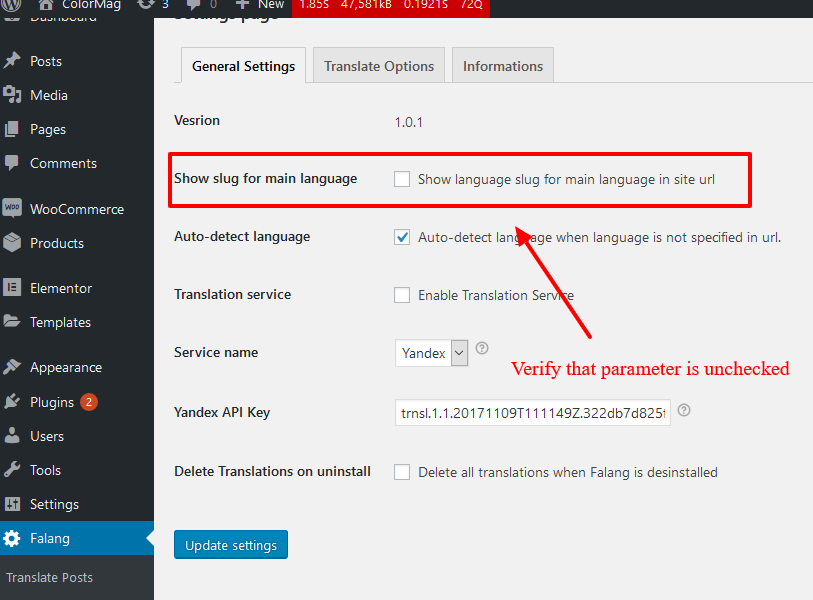Toggle Show language slug for main language
The height and width of the screenshot is (600, 813).
tap(402, 179)
